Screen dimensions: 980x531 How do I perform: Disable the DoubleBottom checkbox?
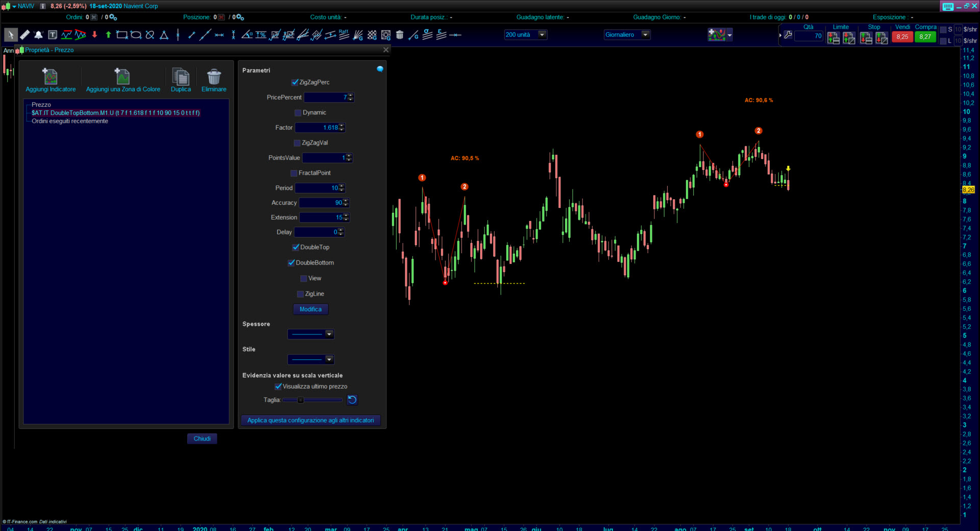pos(291,262)
